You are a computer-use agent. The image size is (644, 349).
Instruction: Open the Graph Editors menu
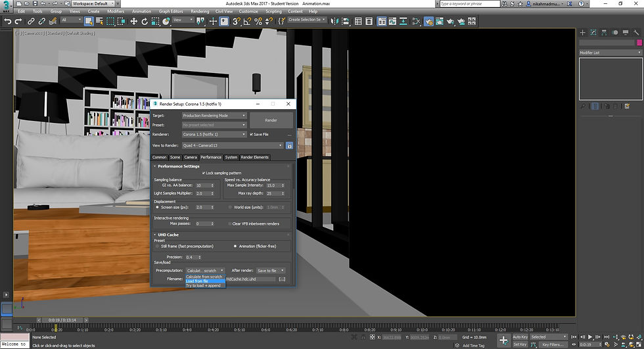171,11
